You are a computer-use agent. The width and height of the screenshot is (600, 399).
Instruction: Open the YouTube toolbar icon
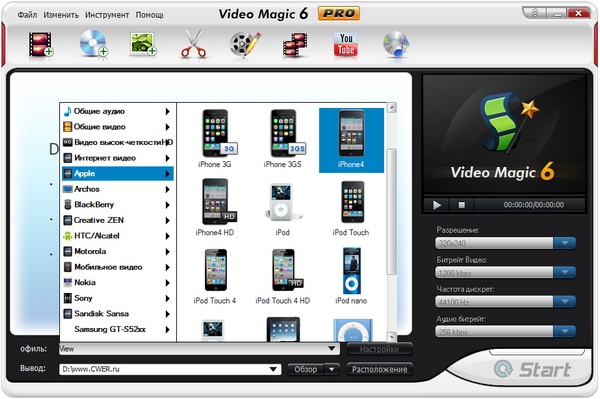[x=346, y=44]
